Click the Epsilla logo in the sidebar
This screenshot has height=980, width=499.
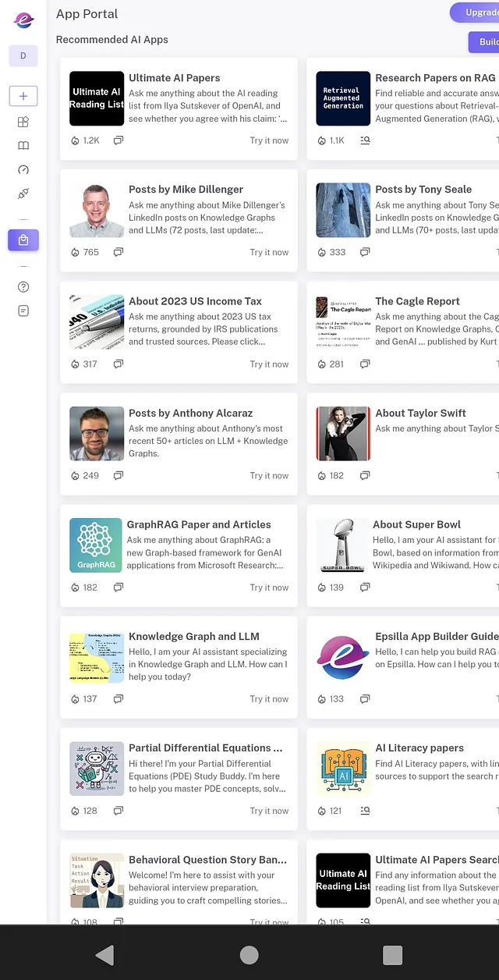23,20
